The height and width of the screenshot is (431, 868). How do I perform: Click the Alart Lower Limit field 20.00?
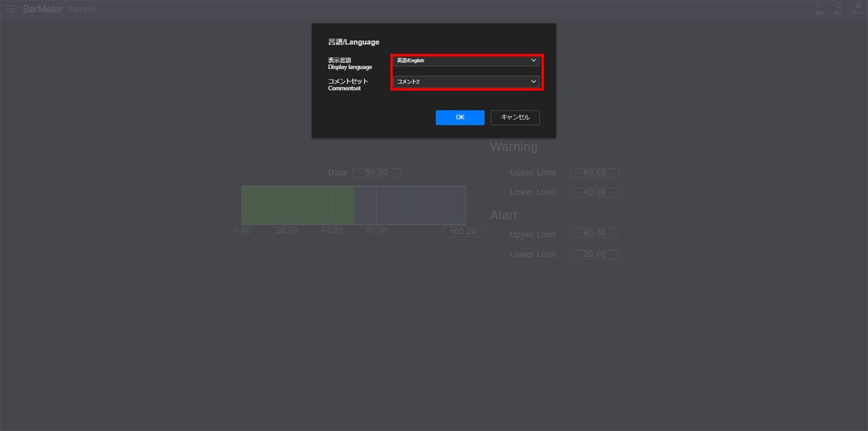click(595, 254)
